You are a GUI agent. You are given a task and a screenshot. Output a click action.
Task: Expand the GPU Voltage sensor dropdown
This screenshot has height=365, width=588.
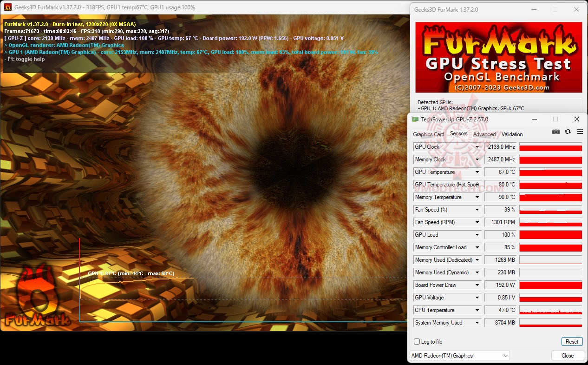(477, 298)
